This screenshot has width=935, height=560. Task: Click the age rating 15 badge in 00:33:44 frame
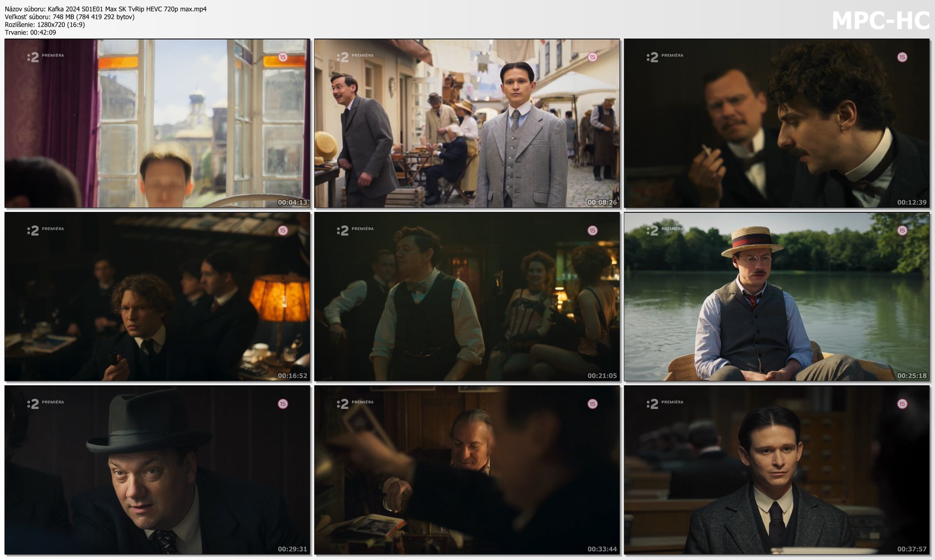click(592, 404)
